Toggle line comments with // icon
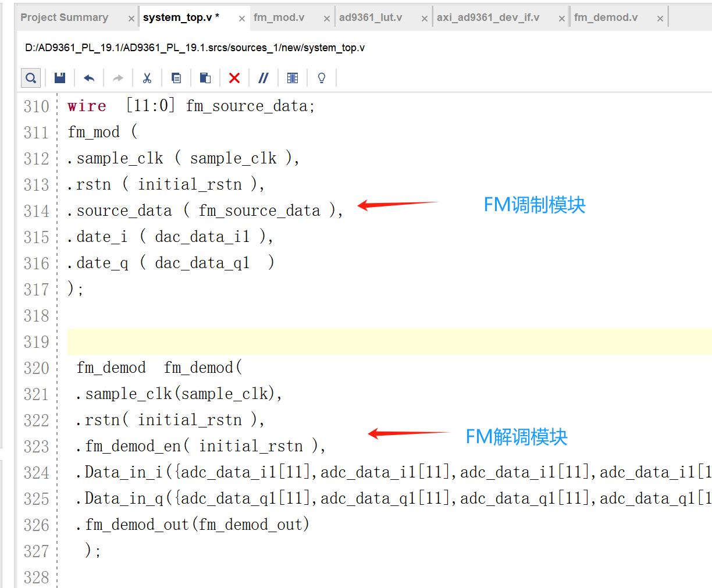The height and width of the screenshot is (588, 712). click(x=263, y=77)
